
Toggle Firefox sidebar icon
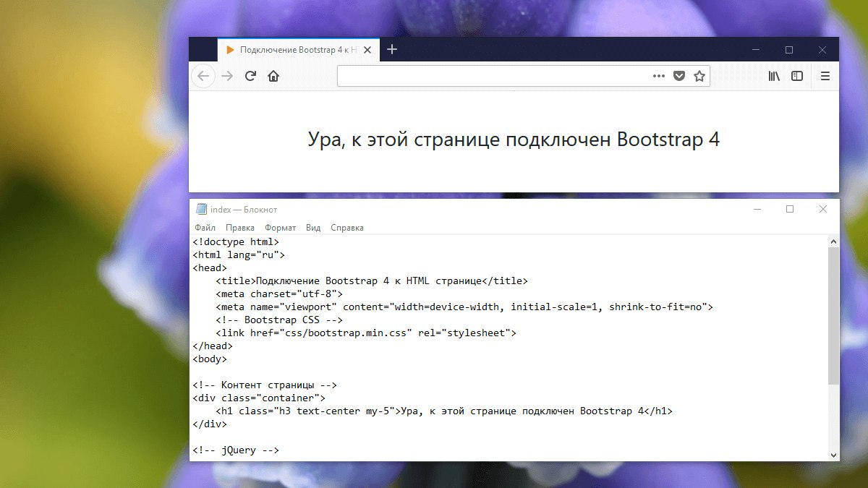point(797,76)
